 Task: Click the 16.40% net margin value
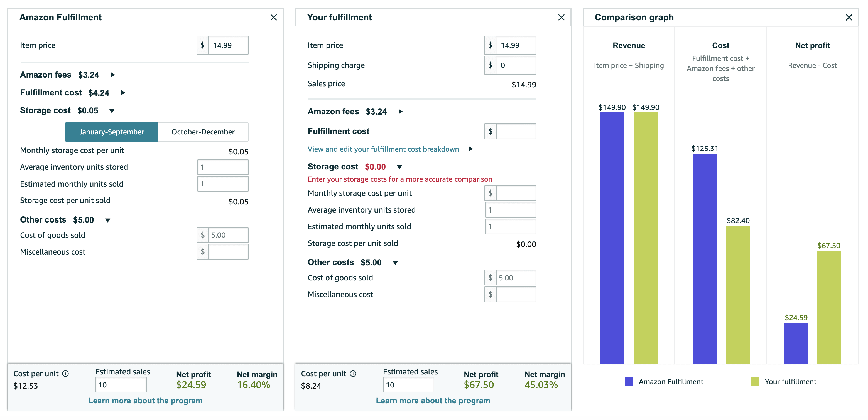coord(254,385)
